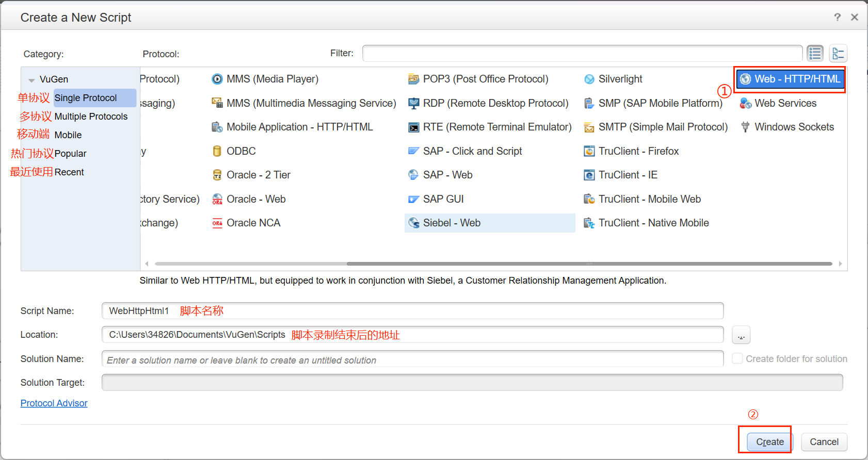This screenshot has height=460, width=868.
Task: Click the Solution Target field
Action: [472, 383]
